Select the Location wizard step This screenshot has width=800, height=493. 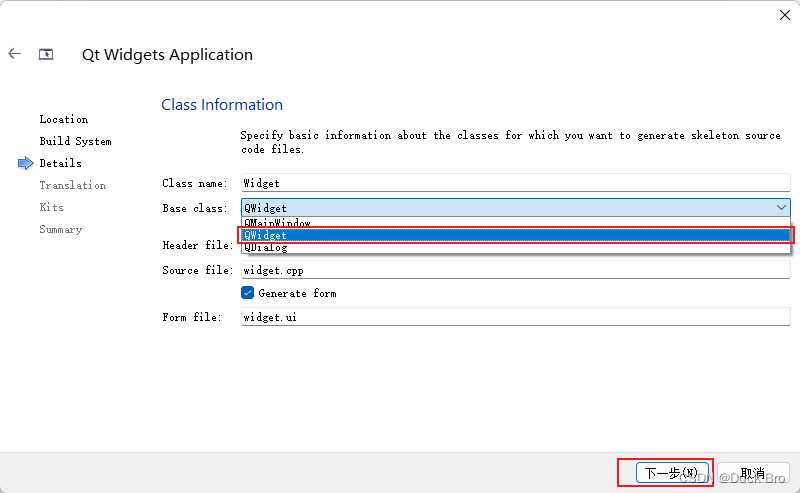click(x=64, y=119)
